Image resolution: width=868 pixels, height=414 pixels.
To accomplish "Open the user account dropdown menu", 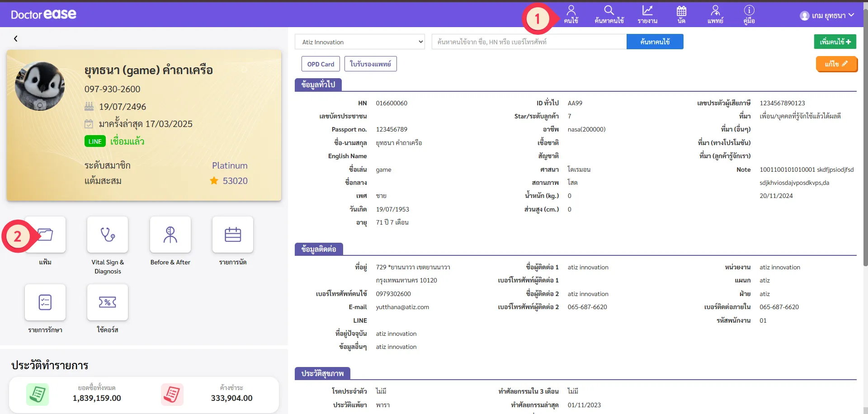I will click(827, 16).
